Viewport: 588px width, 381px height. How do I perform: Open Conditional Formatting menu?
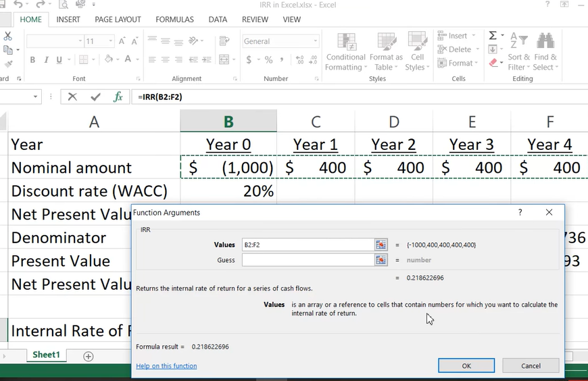[x=346, y=51]
